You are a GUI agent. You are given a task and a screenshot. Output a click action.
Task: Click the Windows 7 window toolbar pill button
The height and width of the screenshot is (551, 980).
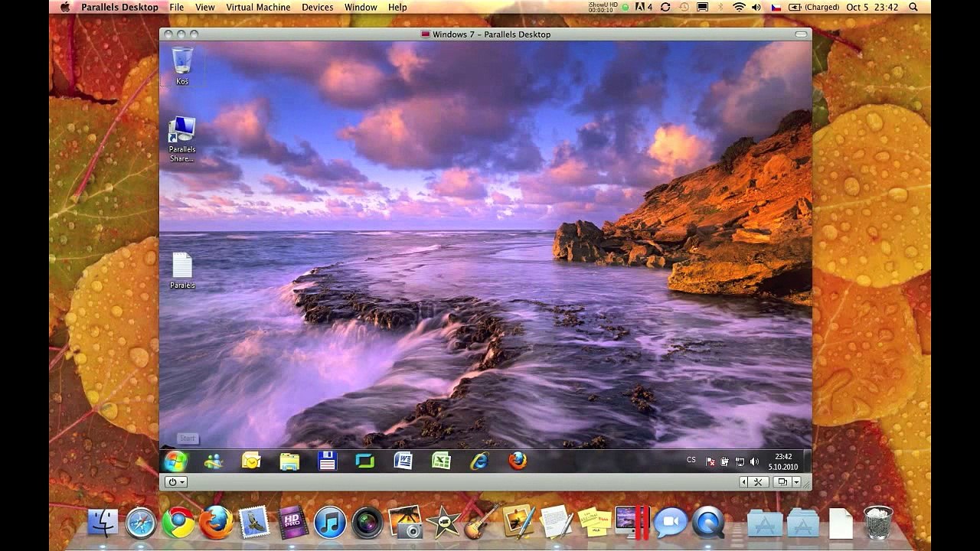(801, 34)
